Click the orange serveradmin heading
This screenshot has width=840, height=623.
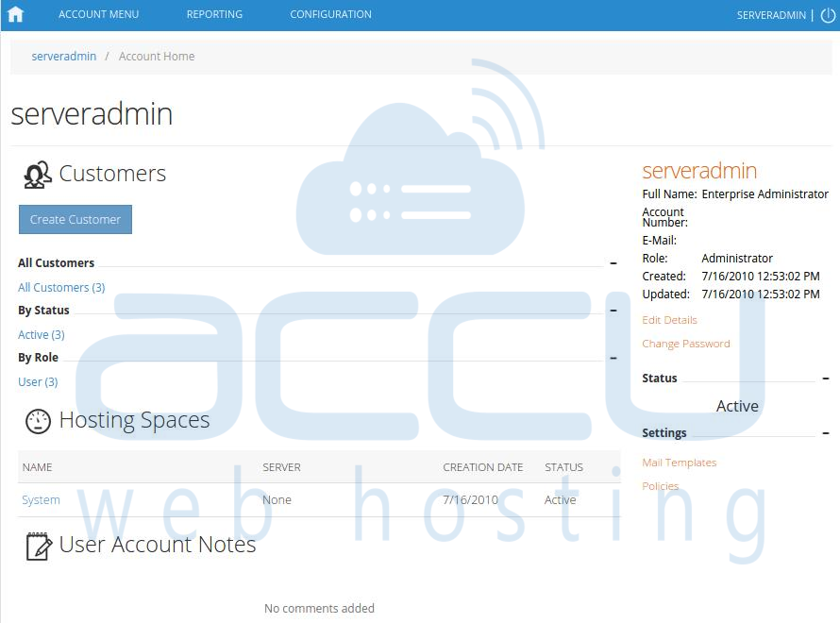click(699, 171)
